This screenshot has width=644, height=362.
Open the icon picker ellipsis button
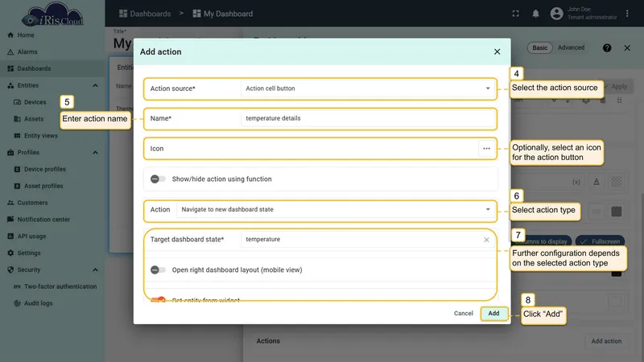click(487, 149)
